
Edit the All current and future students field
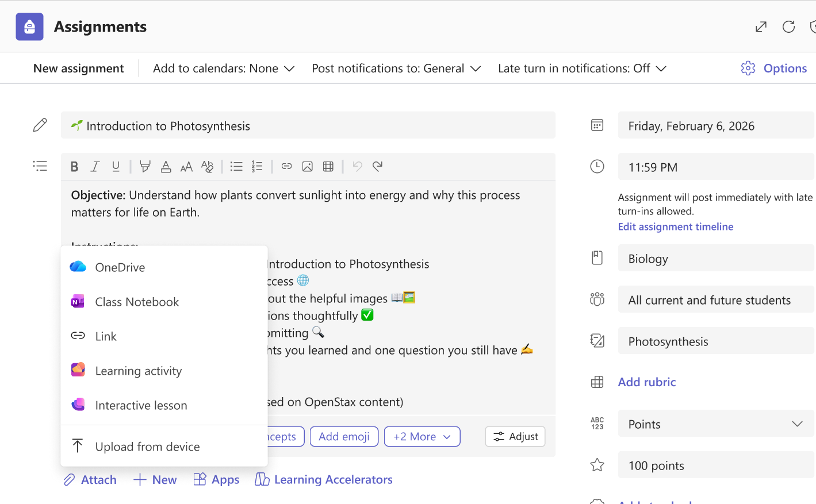[x=716, y=299]
